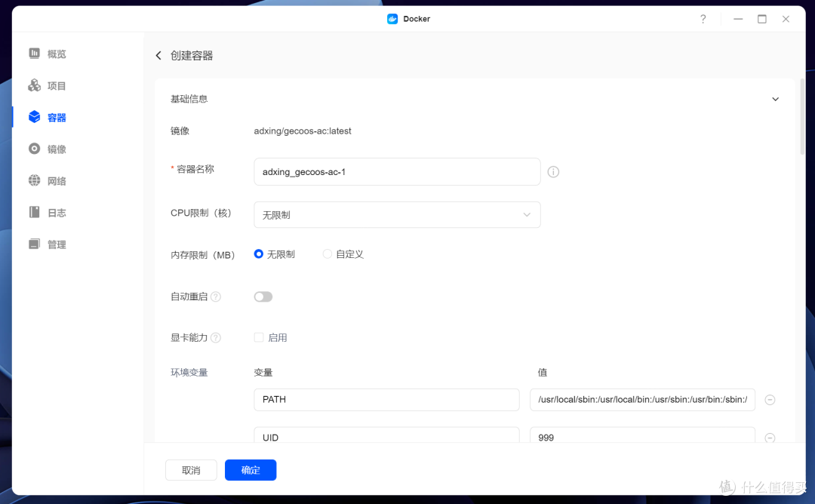The image size is (815, 504).
Task: Open 容器 menu item
Action: click(x=57, y=118)
